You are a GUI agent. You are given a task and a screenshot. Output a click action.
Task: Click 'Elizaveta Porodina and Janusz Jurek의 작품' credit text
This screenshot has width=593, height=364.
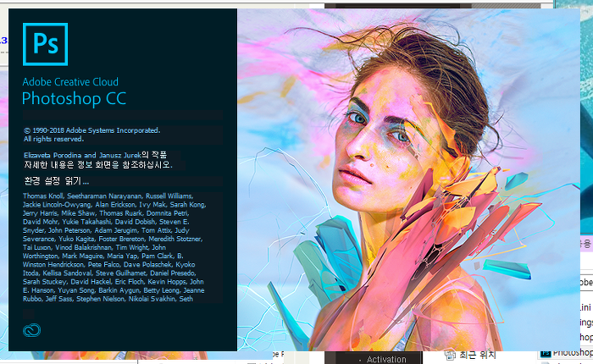[95, 155]
